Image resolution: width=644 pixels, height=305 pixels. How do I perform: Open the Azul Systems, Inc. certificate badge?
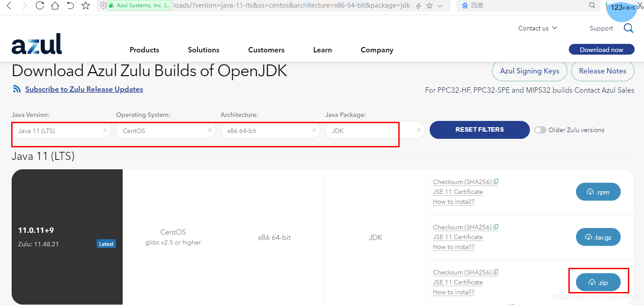[140, 5]
